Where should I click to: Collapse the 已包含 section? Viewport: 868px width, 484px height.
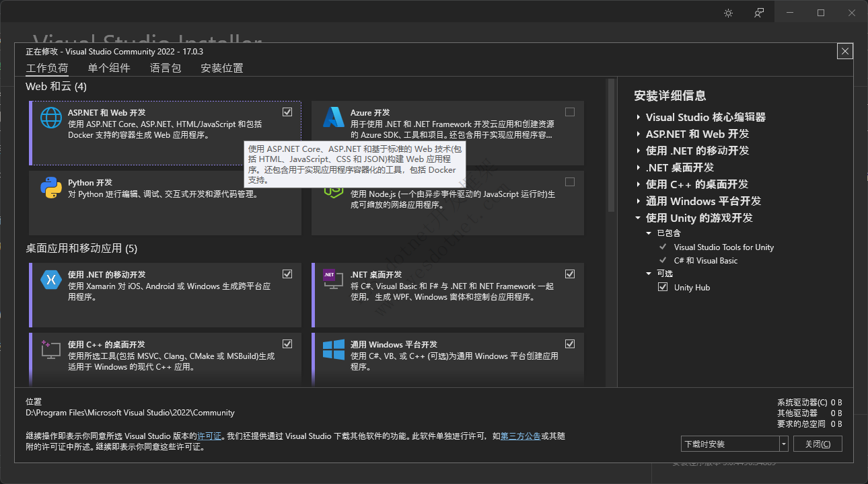[x=650, y=233]
